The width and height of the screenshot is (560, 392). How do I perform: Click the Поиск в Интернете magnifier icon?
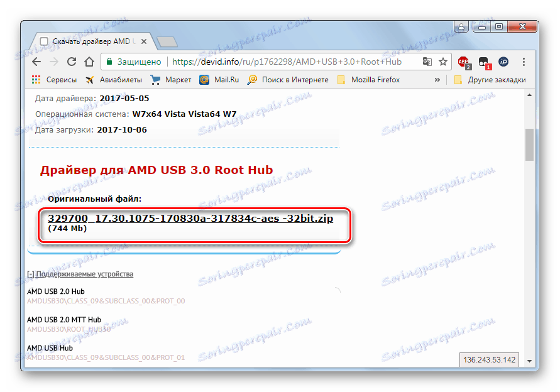[x=251, y=79]
